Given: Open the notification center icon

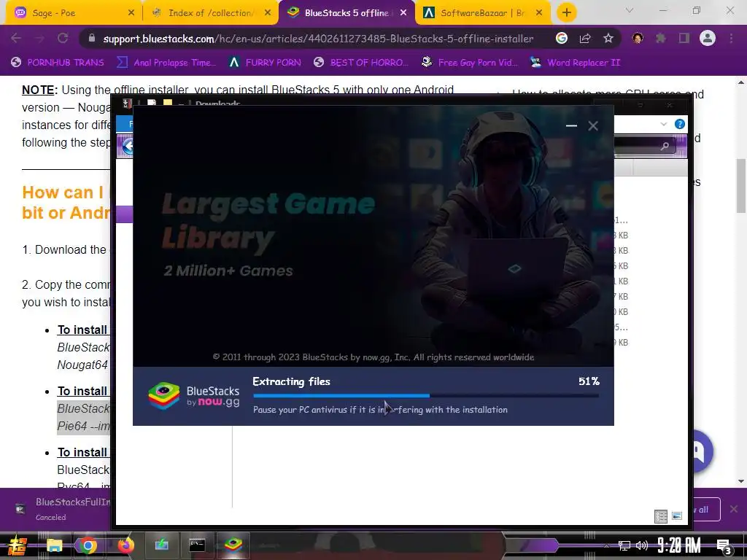Looking at the screenshot, I should pos(724,546).
